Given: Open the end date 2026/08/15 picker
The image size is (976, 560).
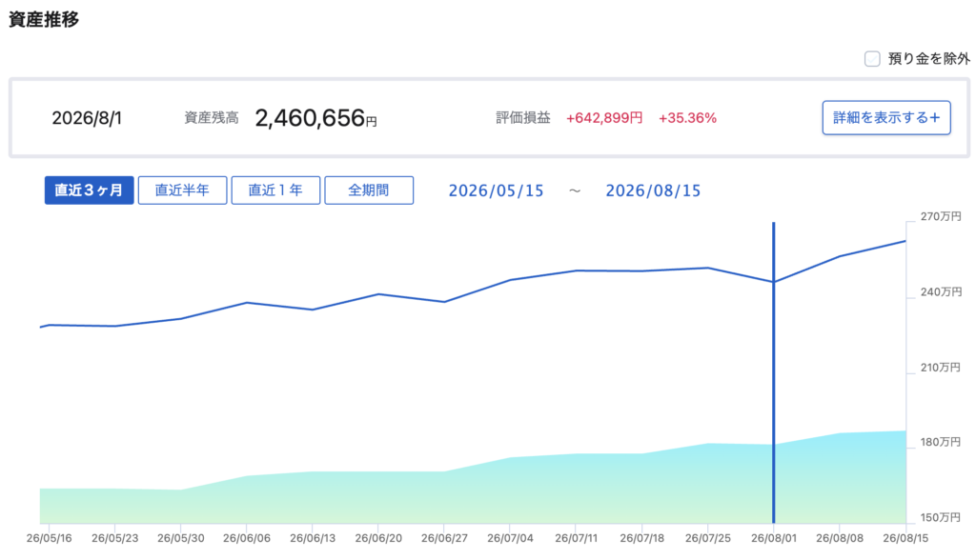Looking at the screenshot, I should (x=653, y=190).
